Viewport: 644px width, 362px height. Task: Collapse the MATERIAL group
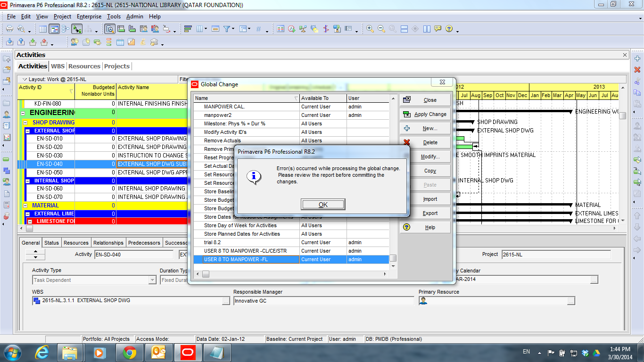(x=25, y=206)
